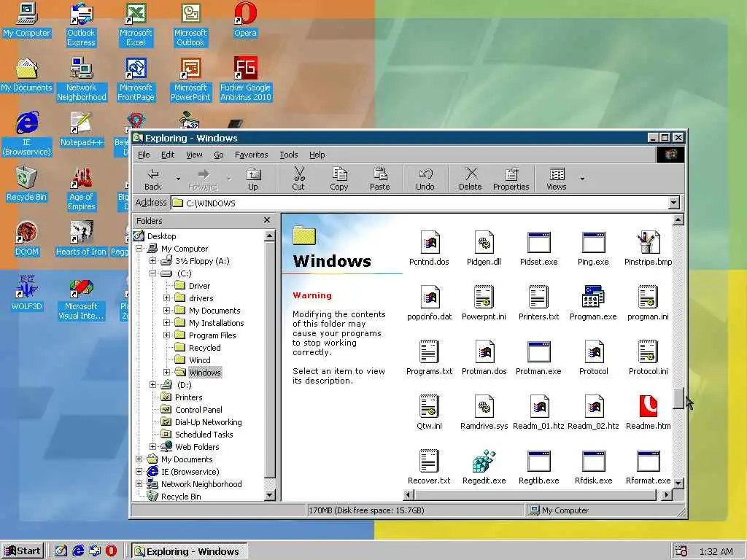Select the Powerpnt.ini file icon
Image resolution: width=747 pixels, height=560 pixels.
(484, 297)
